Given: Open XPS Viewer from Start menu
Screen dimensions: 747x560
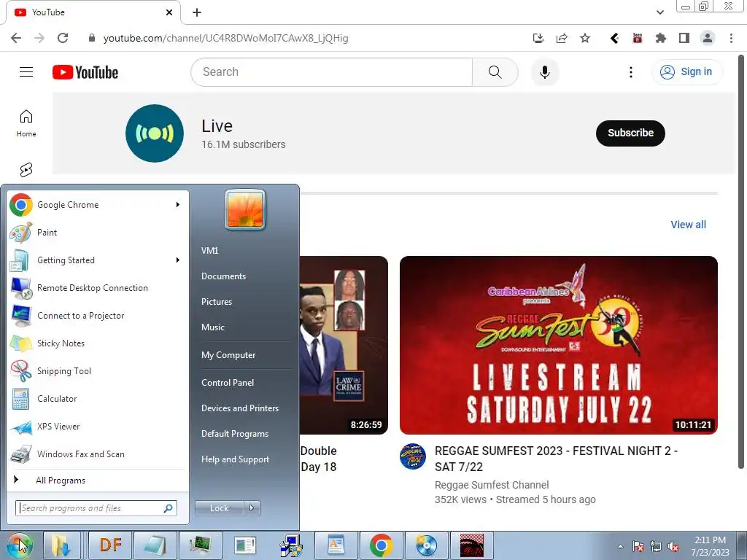Looking at the screenshot, I should tap(96, 426).
